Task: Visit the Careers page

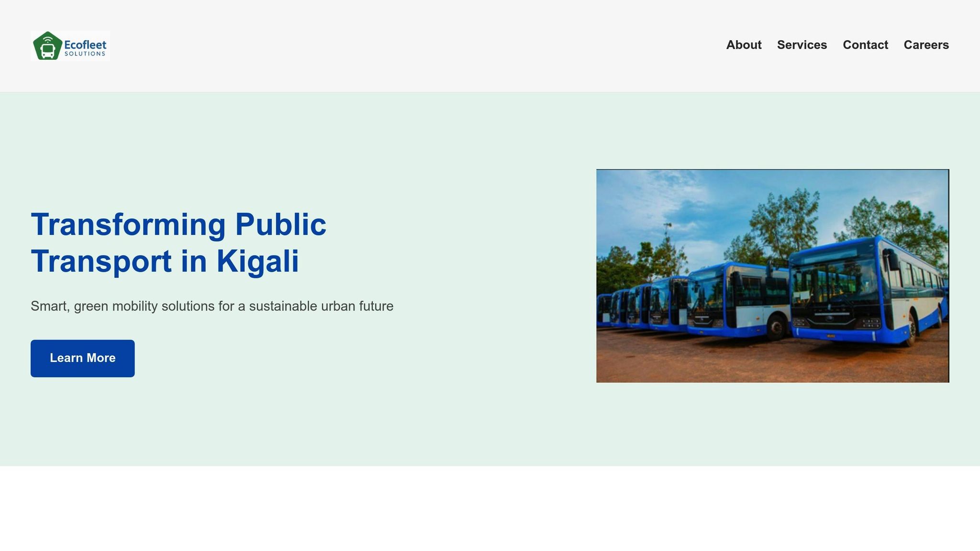Action: click(926, 45)
